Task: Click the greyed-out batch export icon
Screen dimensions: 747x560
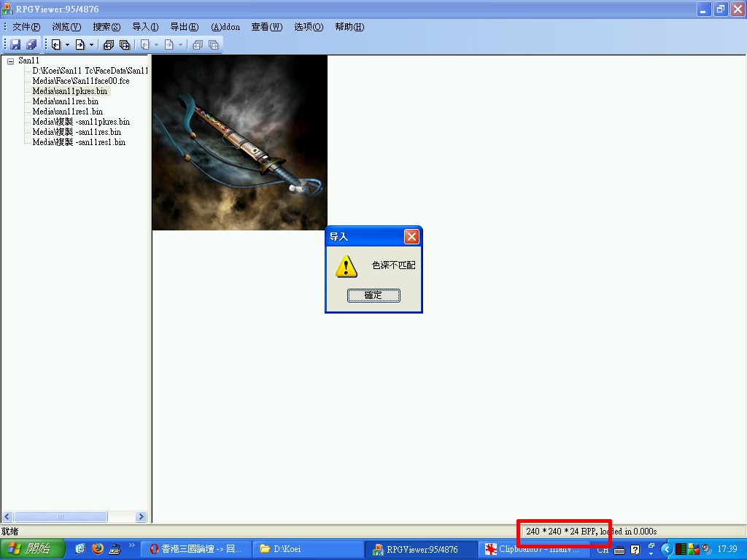Action: (214, 44)
